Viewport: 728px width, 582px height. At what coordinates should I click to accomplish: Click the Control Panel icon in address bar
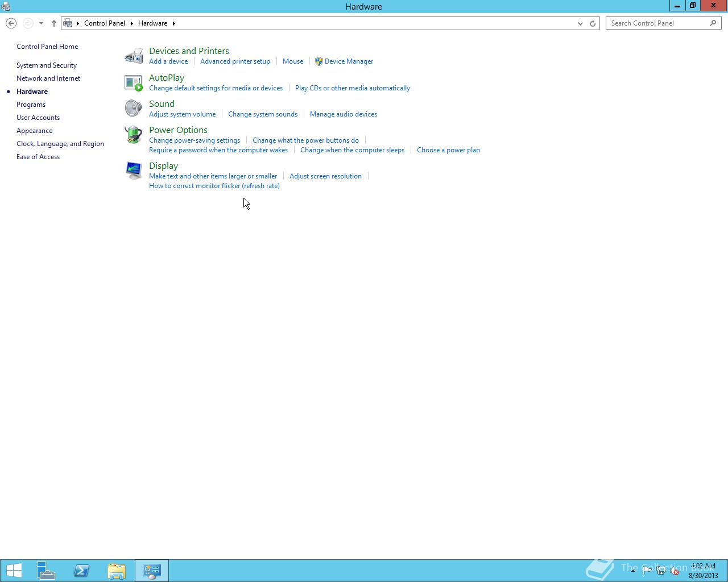pyautogui.click(x=68, y=23)
